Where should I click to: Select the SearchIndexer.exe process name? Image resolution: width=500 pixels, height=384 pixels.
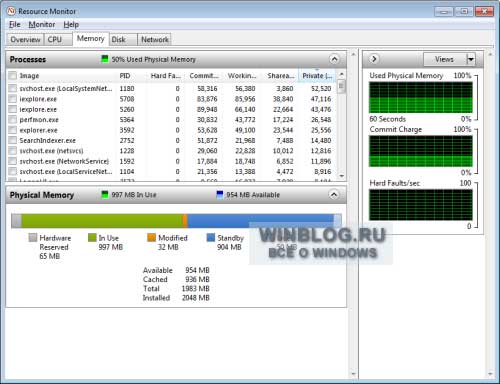pos(48,140)
